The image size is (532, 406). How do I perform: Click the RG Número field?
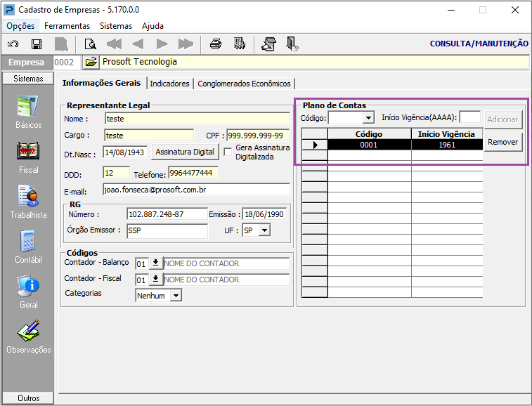(167, 214)
